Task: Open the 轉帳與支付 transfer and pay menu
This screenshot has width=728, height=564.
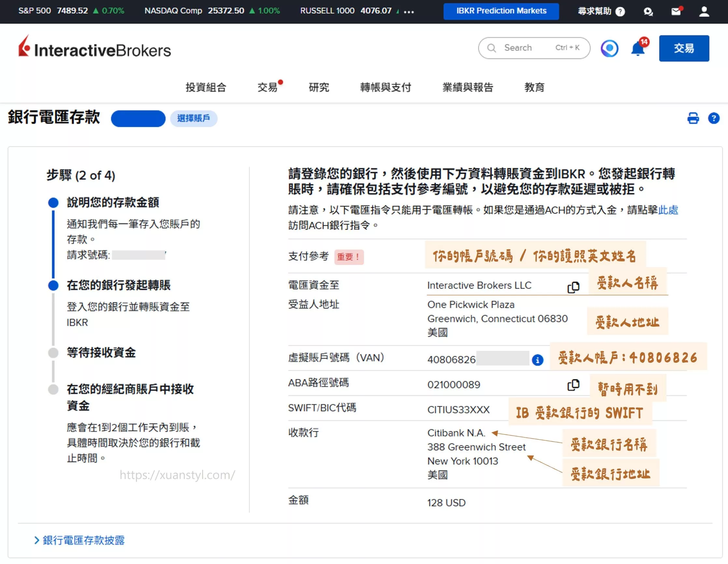Action: [386, 87]
